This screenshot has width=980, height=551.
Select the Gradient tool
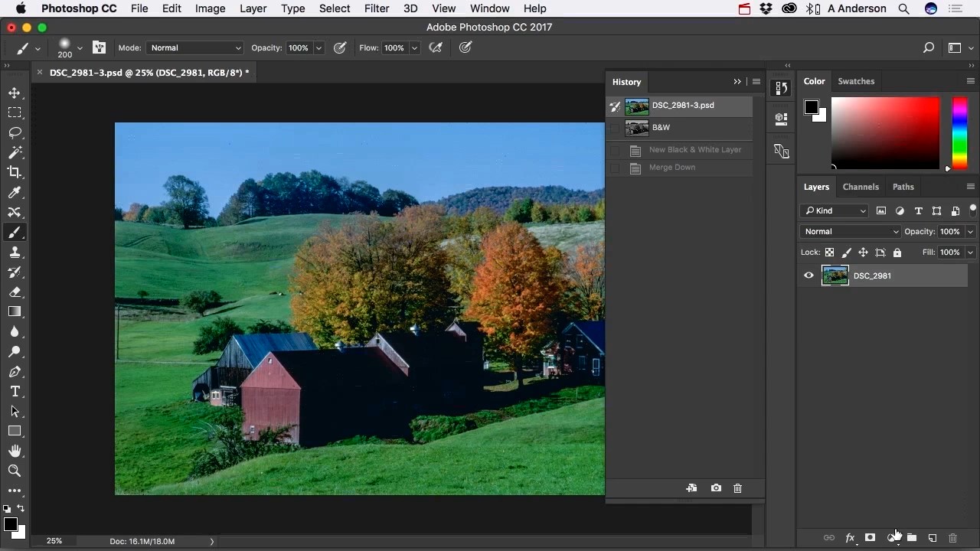[15, 311]
